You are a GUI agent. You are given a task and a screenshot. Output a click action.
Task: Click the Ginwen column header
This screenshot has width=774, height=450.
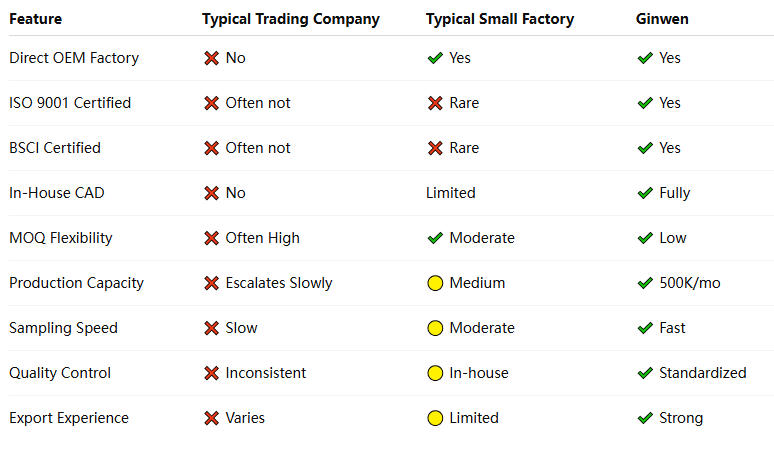662,17
